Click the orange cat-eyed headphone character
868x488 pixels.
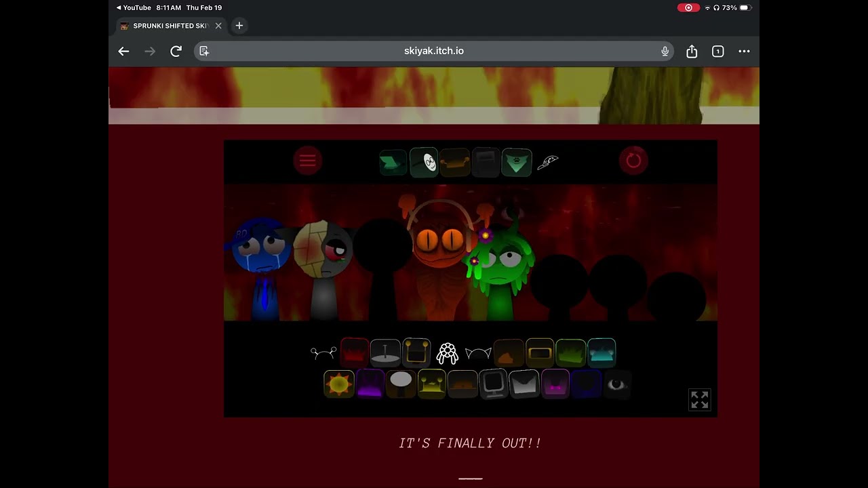tap(441, 261)
